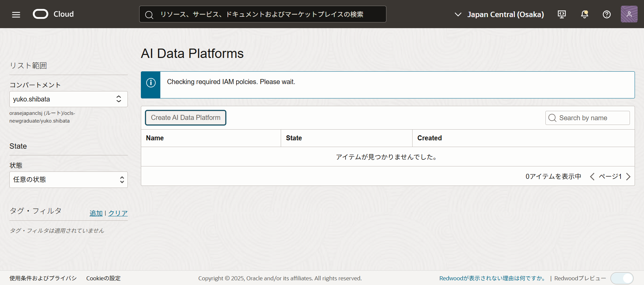Click the AI Data Platforms page title
The height and width of the screenshot is (285, 644).
click(192, 54)
